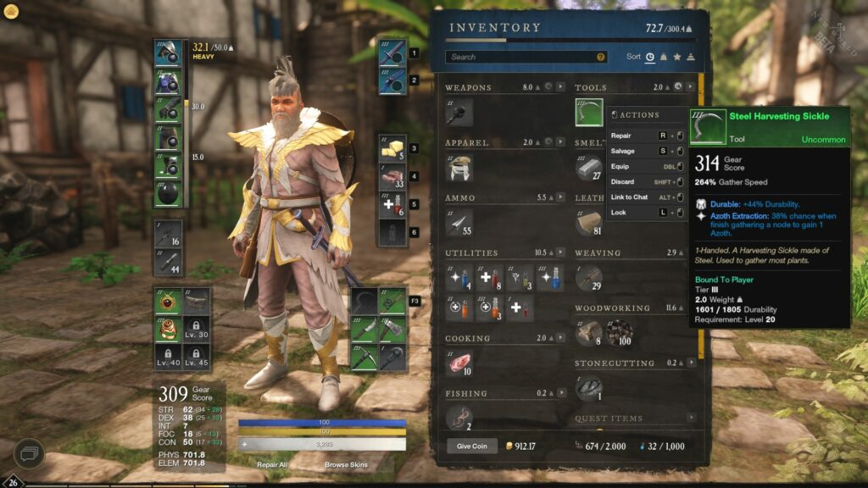Image resolution: width=868 pixels, height=488 pixels.
Task: Toggle sort by time clock icon
Action: click(650, 57)
